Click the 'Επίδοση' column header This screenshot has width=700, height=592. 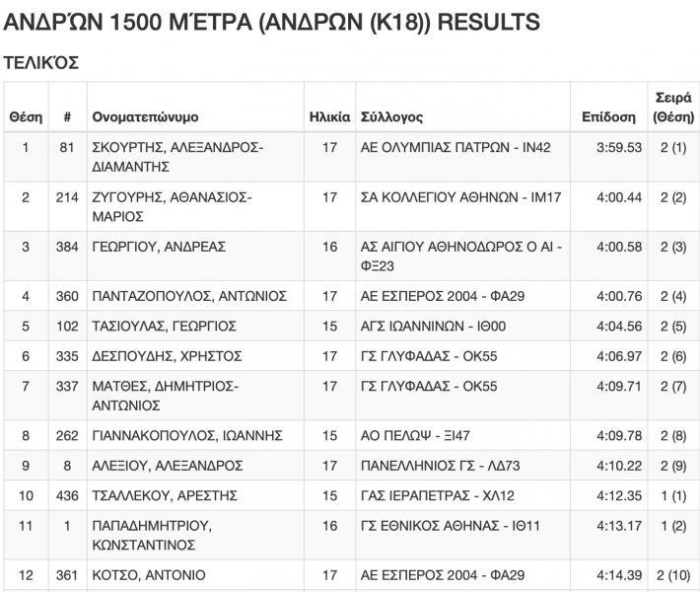[608, 117]
